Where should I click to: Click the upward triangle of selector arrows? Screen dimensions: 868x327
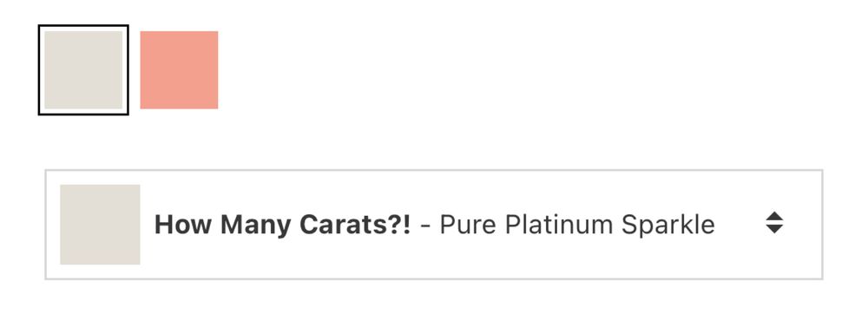(x=774, y=216)
